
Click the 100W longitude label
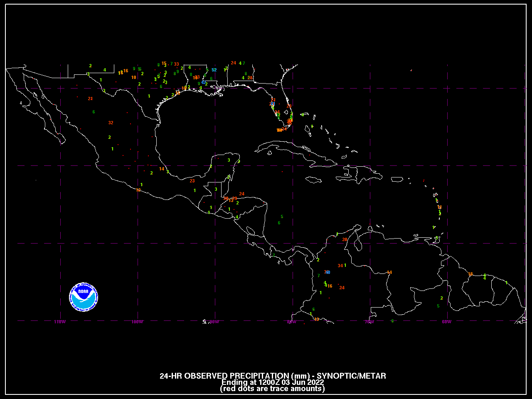click(137, 322)
